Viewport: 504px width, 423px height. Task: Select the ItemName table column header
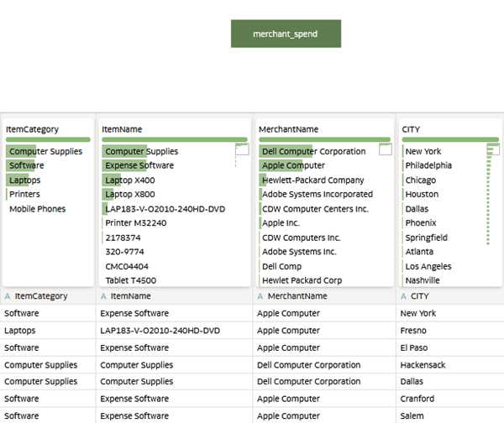point(175,296)
